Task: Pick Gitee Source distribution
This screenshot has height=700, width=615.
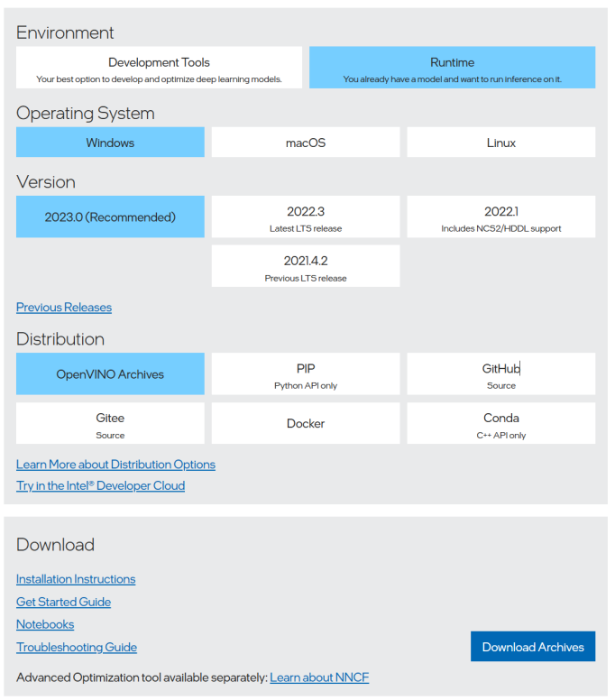Action: click(110, 423)
